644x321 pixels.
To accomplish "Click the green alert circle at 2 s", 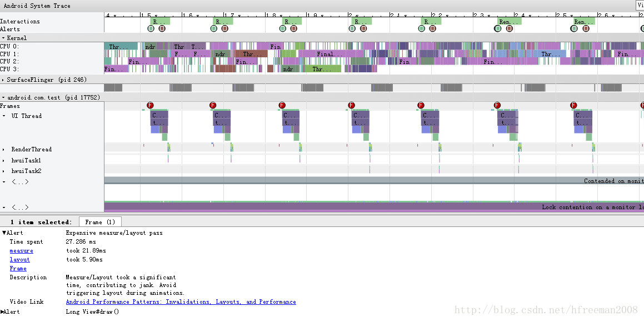I will tap(352, 28).
